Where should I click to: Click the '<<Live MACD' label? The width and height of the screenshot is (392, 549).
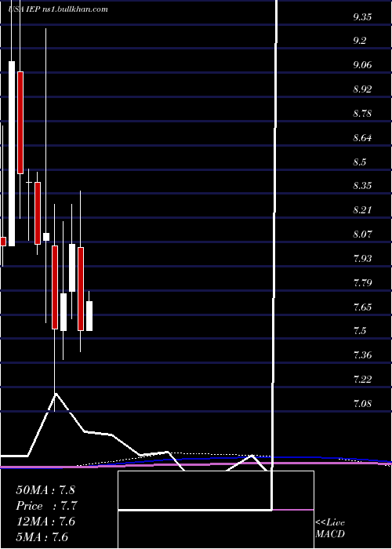click(x=330, y=528)
